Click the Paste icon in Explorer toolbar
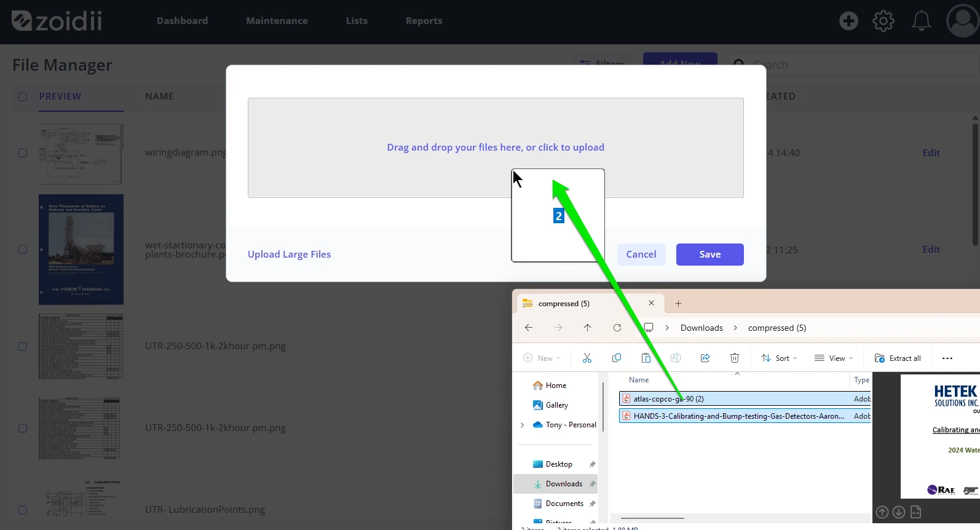The image size is (980, 530). (646, 358)
